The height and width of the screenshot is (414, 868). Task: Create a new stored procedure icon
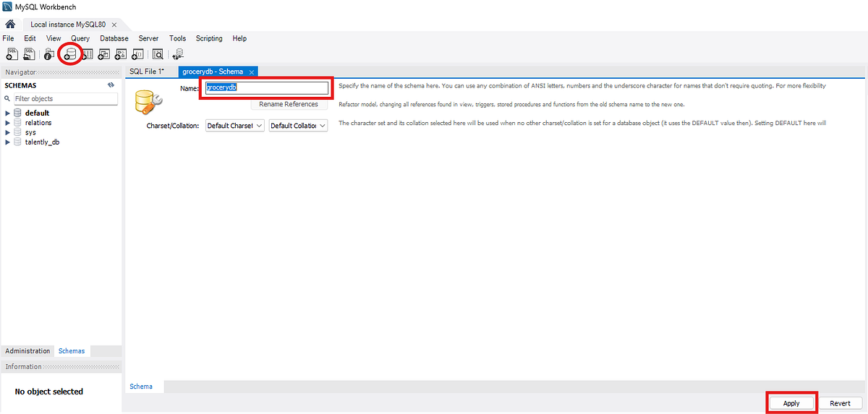[x=121, y=53]
